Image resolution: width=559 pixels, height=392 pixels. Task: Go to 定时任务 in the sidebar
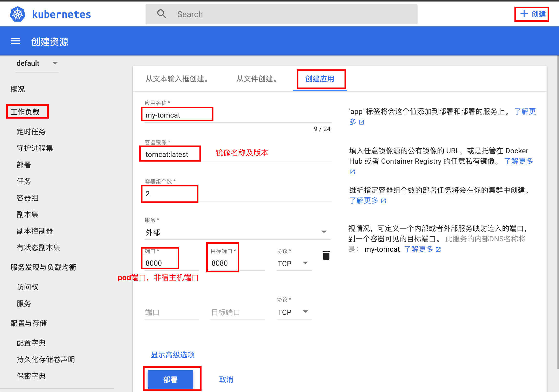pos(31,132)
